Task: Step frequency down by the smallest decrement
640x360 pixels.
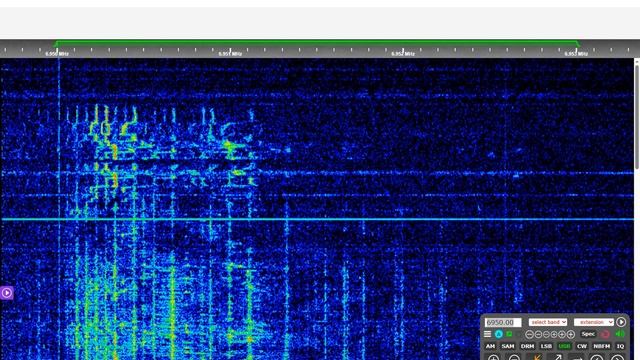Action: (546, 334)
